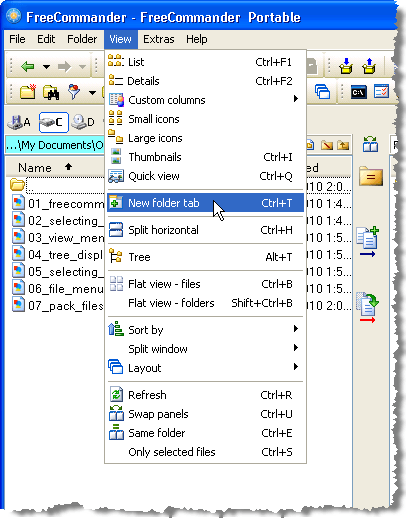Select Large icons view
Viewport: 406px width, 518px height.
205,138
